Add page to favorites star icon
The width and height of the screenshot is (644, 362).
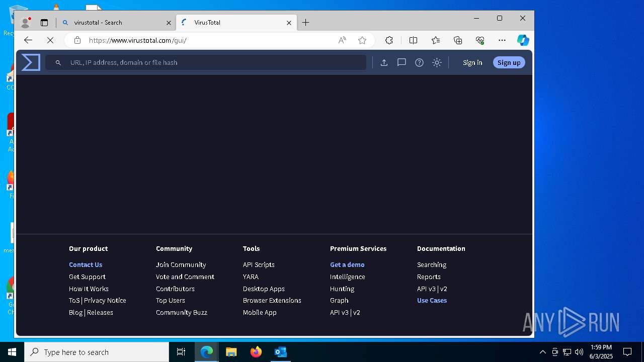click(362, 40)
